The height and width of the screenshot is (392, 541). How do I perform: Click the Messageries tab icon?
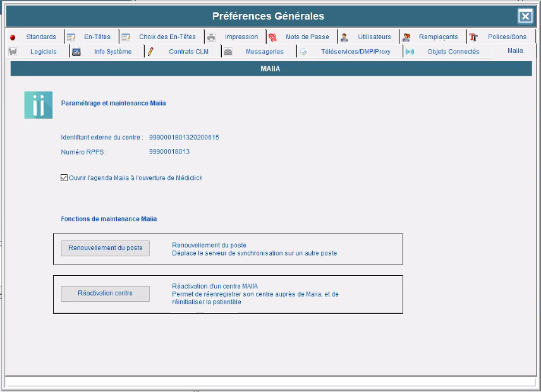[228, 52]
